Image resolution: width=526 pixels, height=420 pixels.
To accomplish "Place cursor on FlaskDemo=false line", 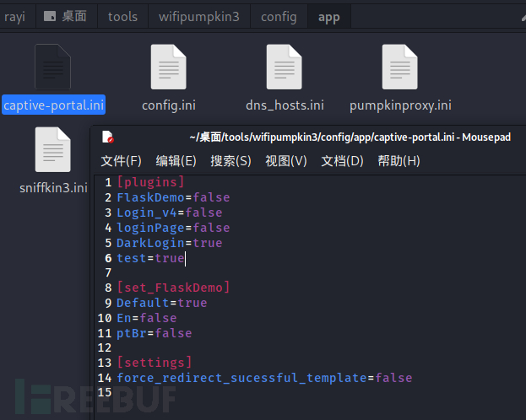I will tap(173, 197).
